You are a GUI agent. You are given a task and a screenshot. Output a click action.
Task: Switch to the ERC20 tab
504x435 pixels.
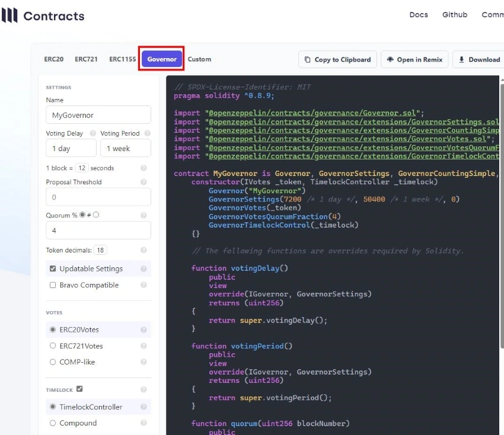54,59
